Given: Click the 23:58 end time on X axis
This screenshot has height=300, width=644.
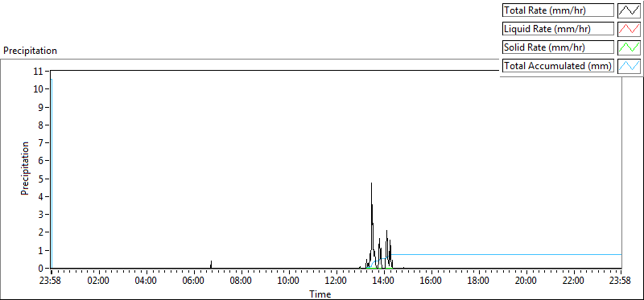Looking at the screenshot, I should (621, 282).
